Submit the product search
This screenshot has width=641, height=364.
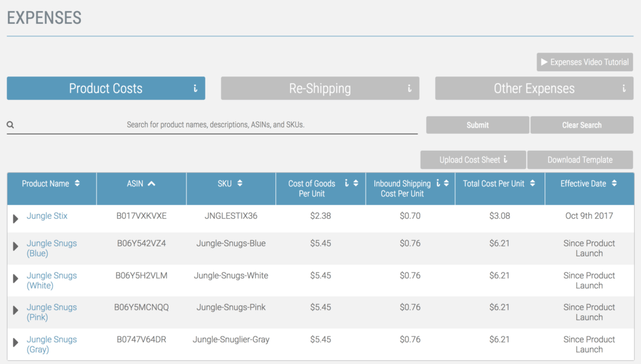[478, 125]
